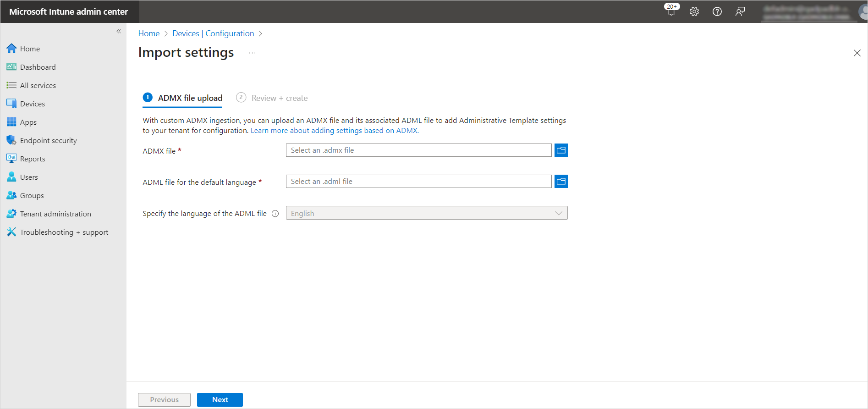The width and height of the screenshot is (868, 409).
Task: Select the ADMX file upload step tab
Action: (183, 98)
